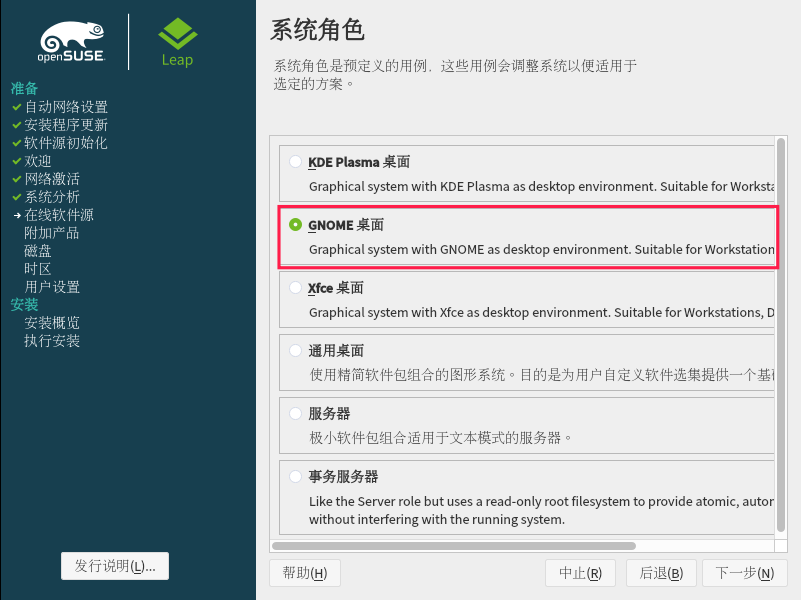The image size is (801, 600).
Task: Select the 事务服务器 radio button
Action: (295, 476)
